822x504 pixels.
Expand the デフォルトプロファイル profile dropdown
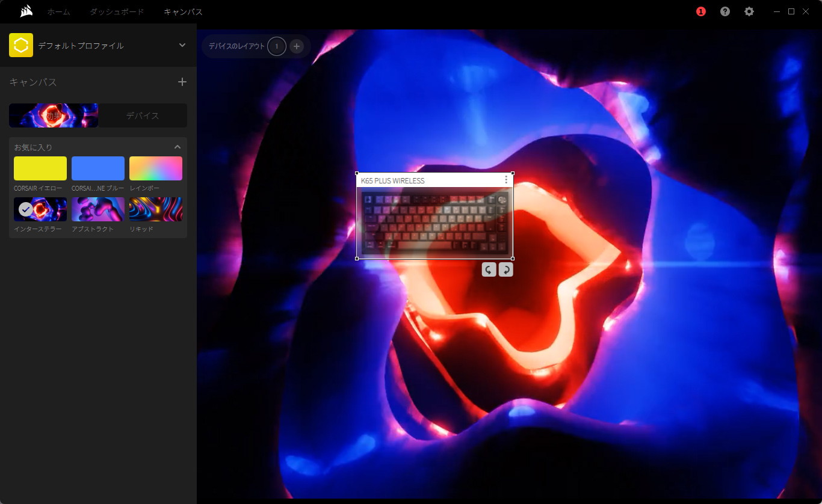(182, 46)
